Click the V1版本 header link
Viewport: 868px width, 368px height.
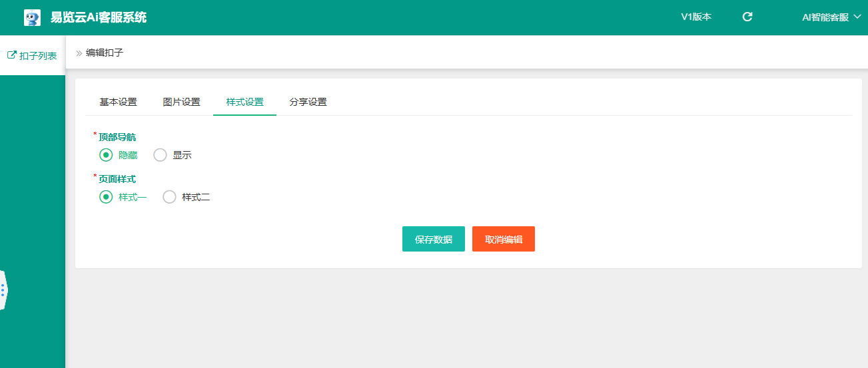click(x=695, y=17)
